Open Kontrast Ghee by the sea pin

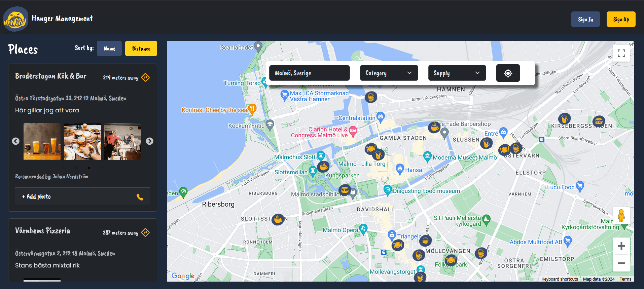click(x=252, y=109)
